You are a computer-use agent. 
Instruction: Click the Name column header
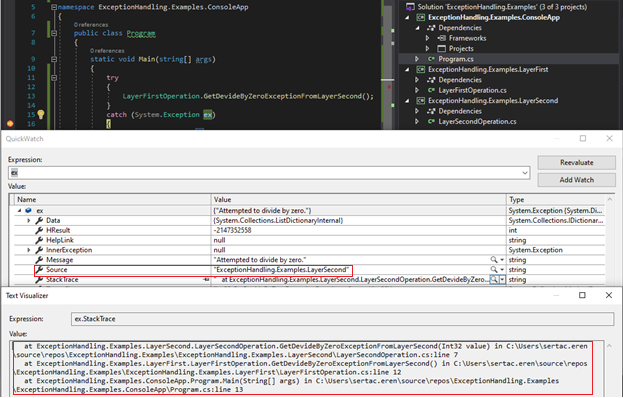point(113,200)
